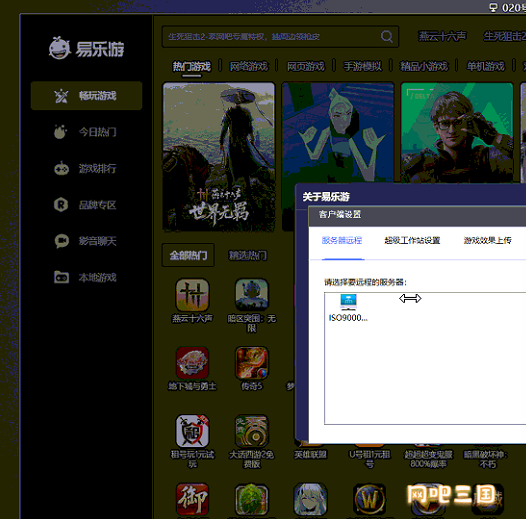Click the 800%爆率 game label
Image resolution: width=526 pixels, height=519 pixels.
coord(428,459)
